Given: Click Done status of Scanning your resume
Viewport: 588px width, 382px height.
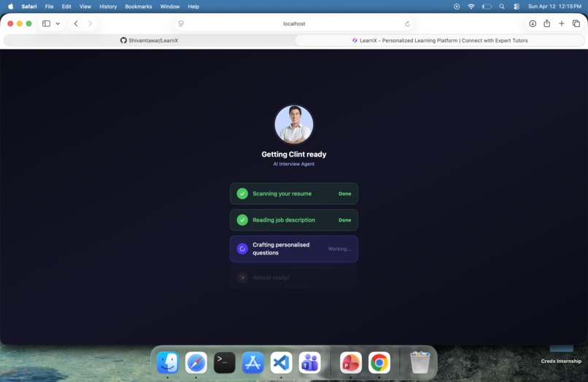Looking at the screenshot, I should (344, 194).
